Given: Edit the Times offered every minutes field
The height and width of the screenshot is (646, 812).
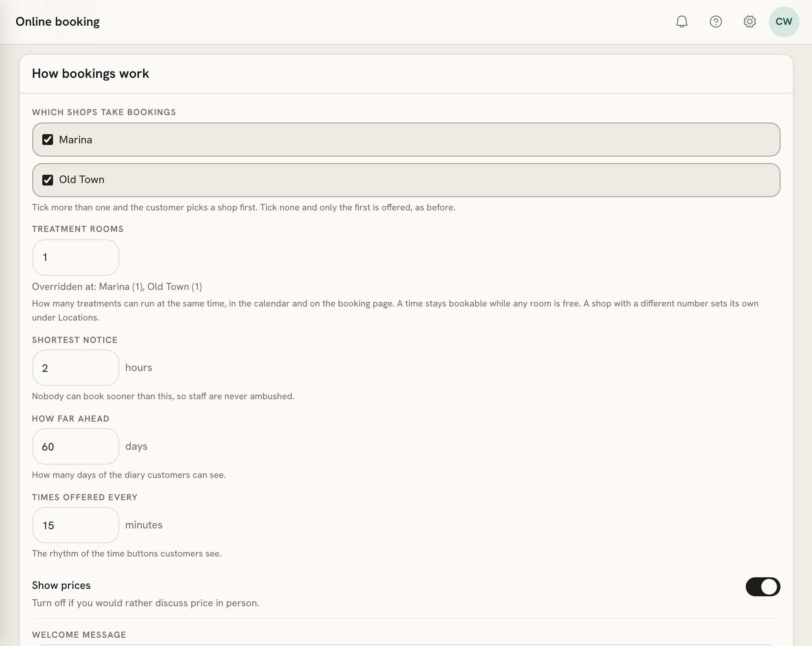Looking at the screenshot, I should coord(76,525).
